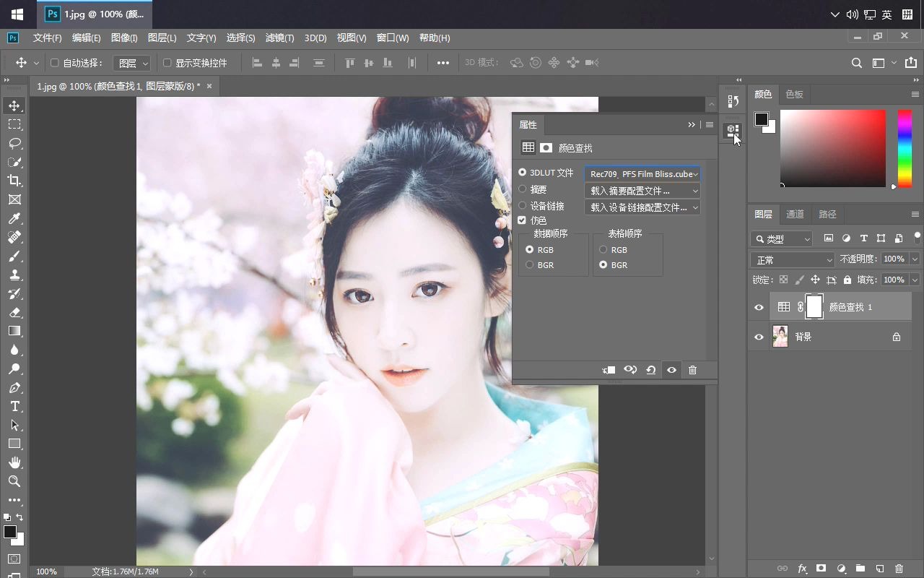This screenshot has height=578, width=924.
Task: Delete the adjustment in Properties panel
Action: point(692,370)
